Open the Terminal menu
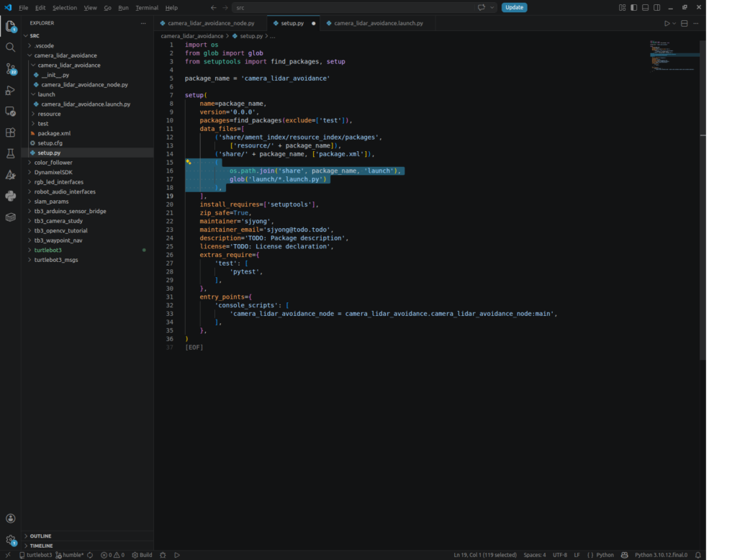Image resolution: width=737 pixels, height=560 pixels. 147,8
